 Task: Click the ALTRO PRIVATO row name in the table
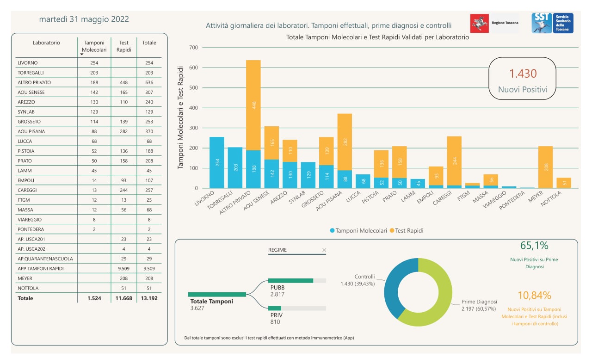click(34, 82)
